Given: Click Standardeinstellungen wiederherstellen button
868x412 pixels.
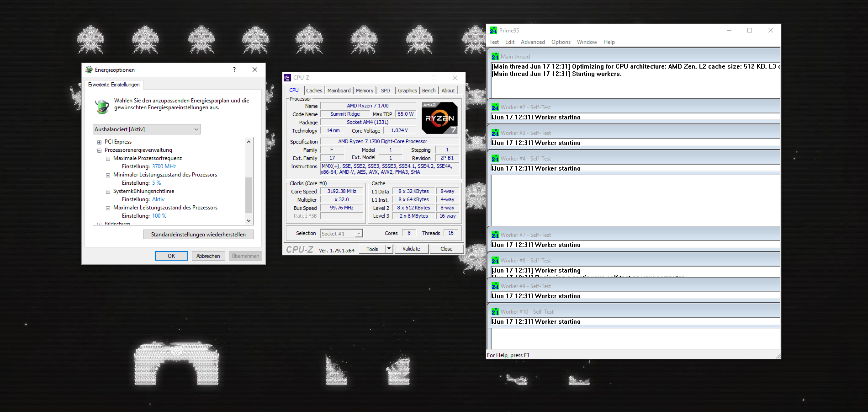Looking at the screenshot, I should click(198, 235).
